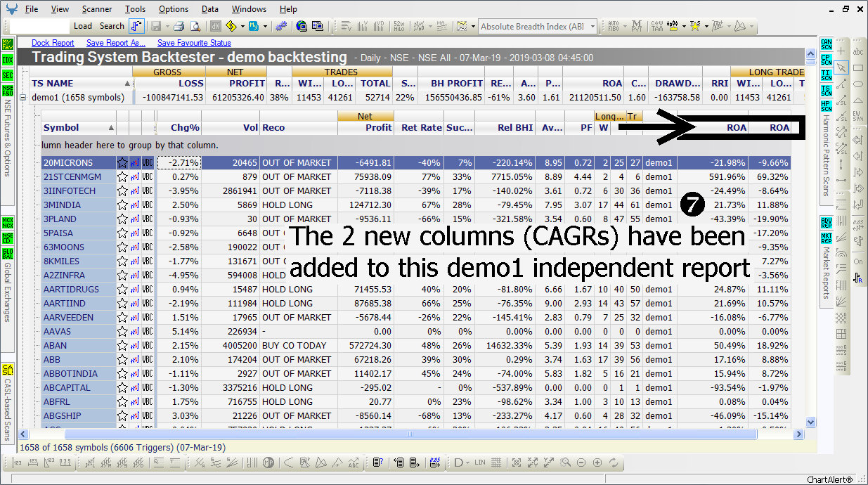Toggle favourite star for 20MICRONS
868x485 pixels.
point(122,162)
